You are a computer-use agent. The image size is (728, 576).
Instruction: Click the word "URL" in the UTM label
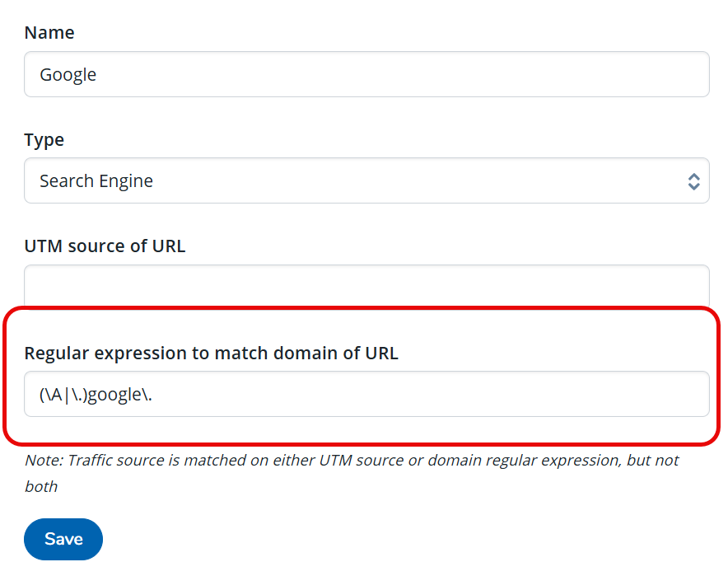(167, 246)
